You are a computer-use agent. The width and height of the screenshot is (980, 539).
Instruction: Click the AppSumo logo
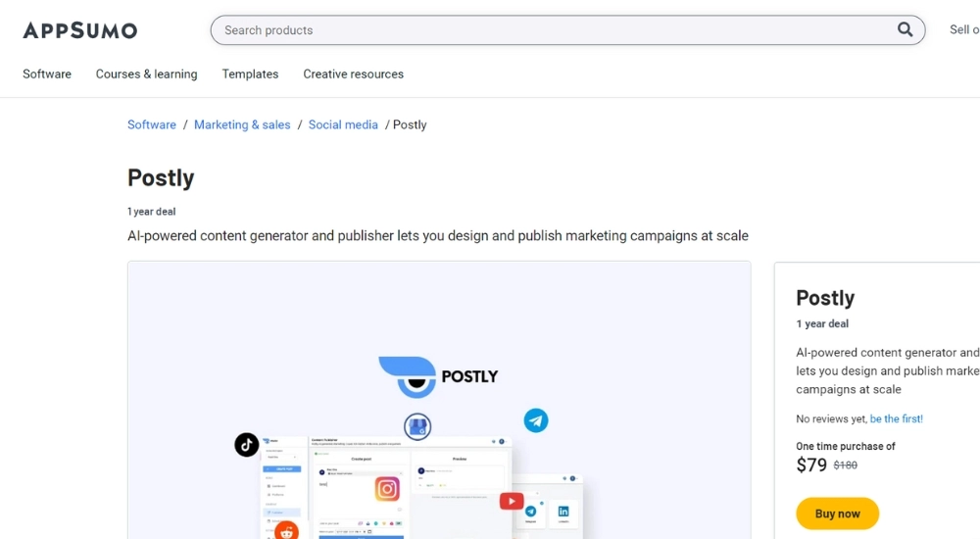pyautogui.click(x=80, y=30)
